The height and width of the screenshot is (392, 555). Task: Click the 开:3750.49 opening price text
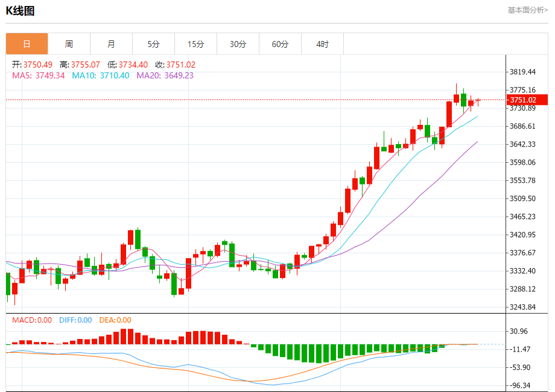pyautogui.click(x=33, y=65)
